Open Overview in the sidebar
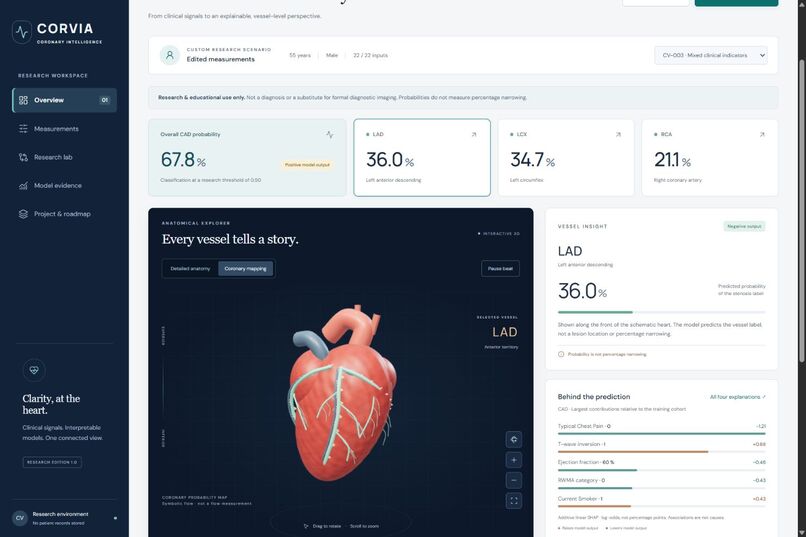The image size is (806, 537). [64, 100]
